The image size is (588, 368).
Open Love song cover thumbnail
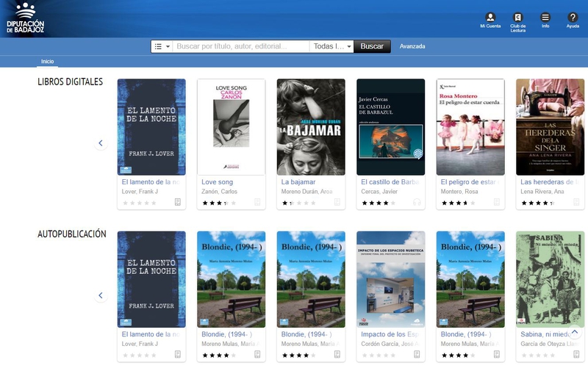pyautogui.click(x=231, y=127)
